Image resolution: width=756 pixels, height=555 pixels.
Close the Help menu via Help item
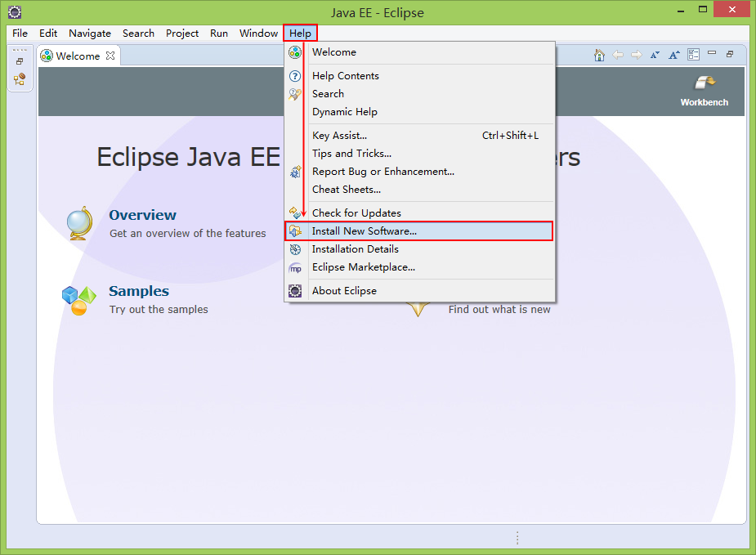(301, 34)
